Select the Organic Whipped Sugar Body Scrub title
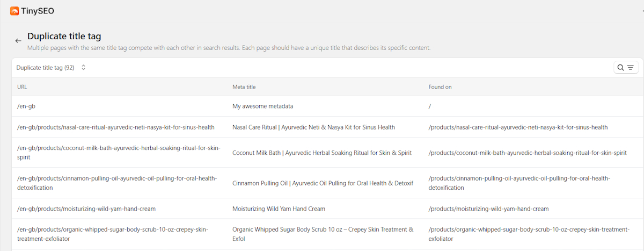Screen dimensions: 644x251 pos(323,234)
